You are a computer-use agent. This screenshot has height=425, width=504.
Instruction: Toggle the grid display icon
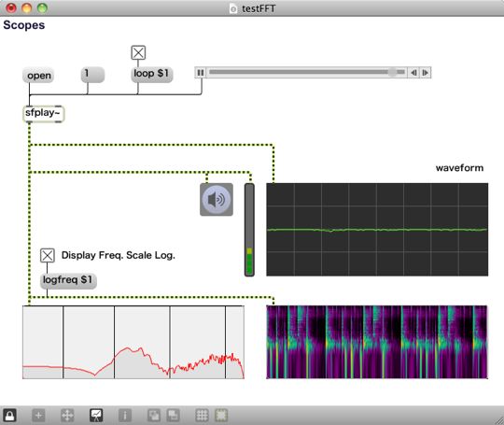click(202, 415)
